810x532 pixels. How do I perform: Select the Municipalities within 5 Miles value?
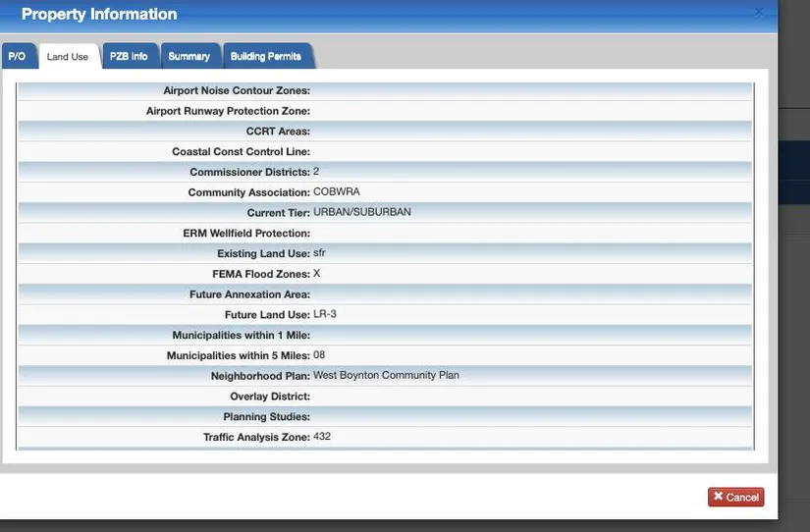pos(319,355)
